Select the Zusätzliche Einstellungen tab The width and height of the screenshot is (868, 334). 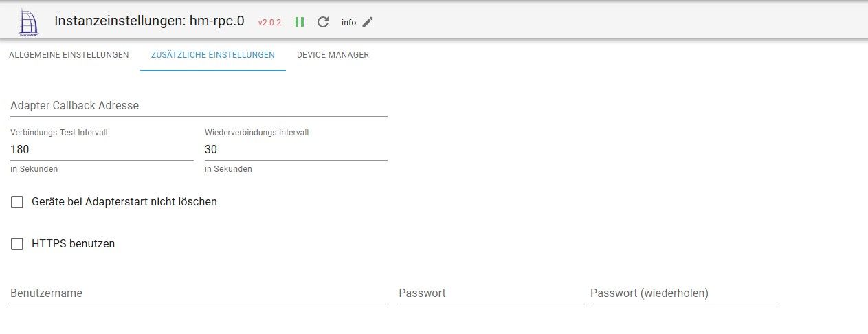coord(213,55)
